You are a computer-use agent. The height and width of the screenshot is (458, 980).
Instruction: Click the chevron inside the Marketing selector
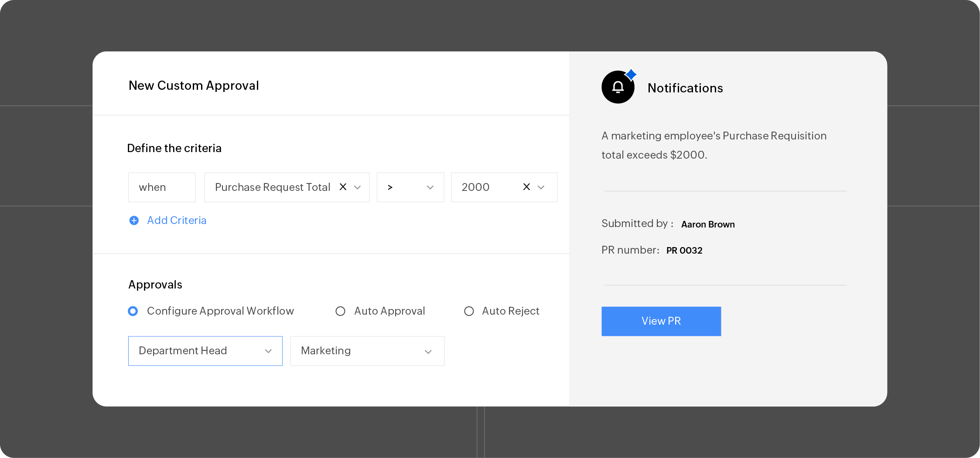(428, 351)
